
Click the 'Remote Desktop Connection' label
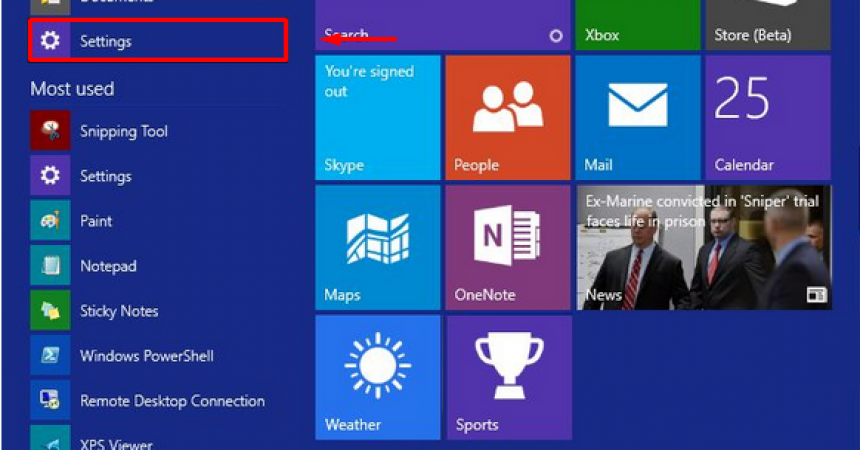pyautogui.click(x=172, y=401)
